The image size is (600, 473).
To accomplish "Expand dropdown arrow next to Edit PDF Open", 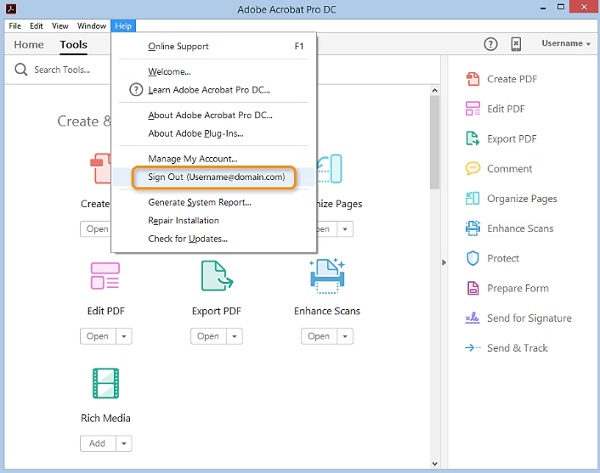I will (124, 336).
